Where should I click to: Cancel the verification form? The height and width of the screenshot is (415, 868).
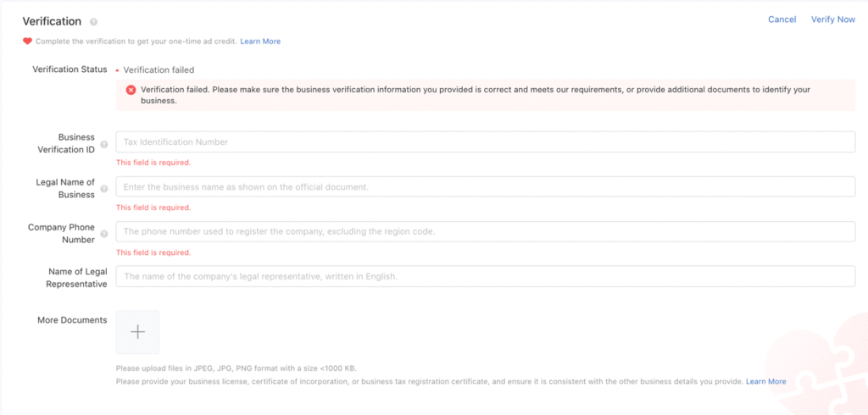pos(782,19)
